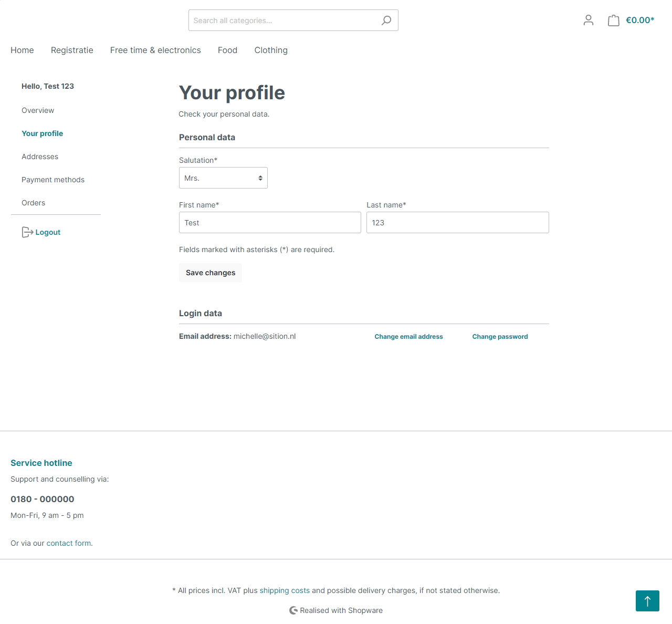Open the user account icon
Viewport: 672px width, 624px height.
[588, 20]
